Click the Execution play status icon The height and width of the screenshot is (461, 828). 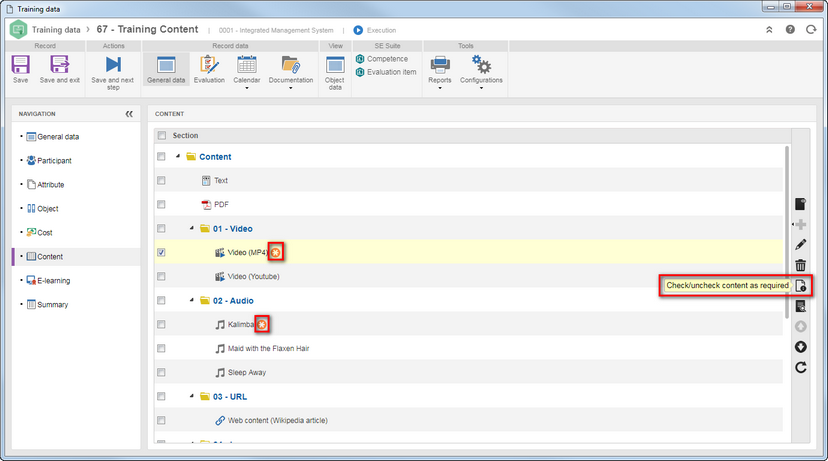point(358,30)
